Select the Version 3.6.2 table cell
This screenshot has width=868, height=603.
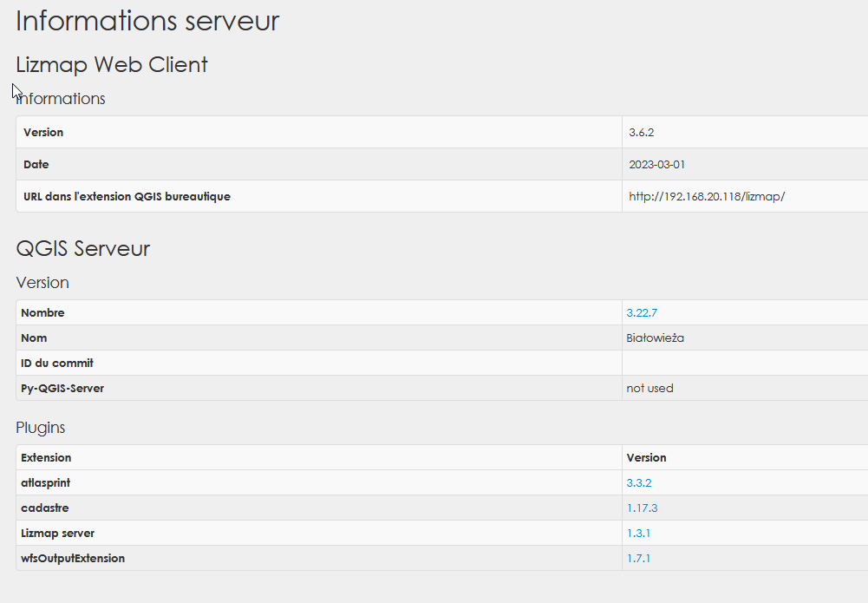click(x=639, y=132)
